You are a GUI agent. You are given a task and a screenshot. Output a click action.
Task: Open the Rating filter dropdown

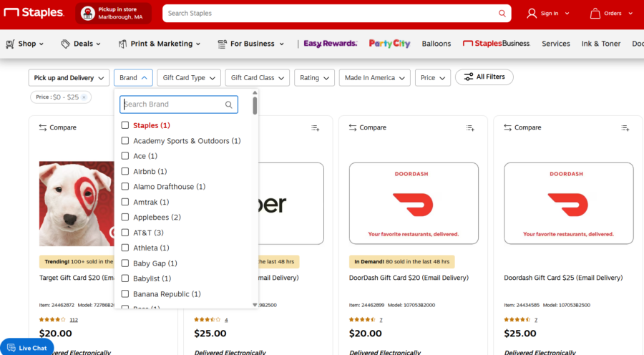(x=314, y=77)
